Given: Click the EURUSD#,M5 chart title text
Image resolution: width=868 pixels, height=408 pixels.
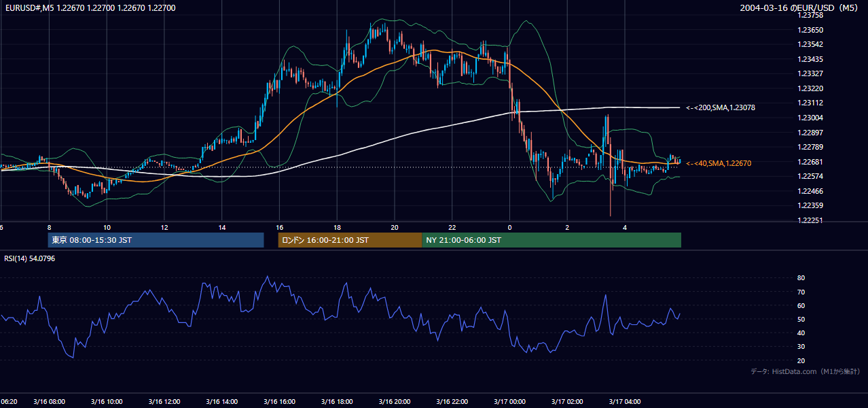Looking at the screenshot, I should 89,8.
